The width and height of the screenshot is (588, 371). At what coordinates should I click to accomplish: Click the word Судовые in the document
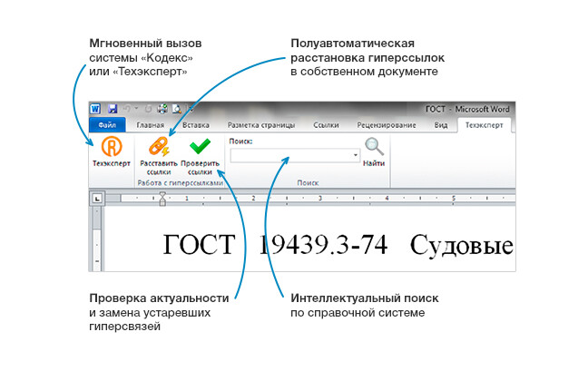tap(462, 246)
